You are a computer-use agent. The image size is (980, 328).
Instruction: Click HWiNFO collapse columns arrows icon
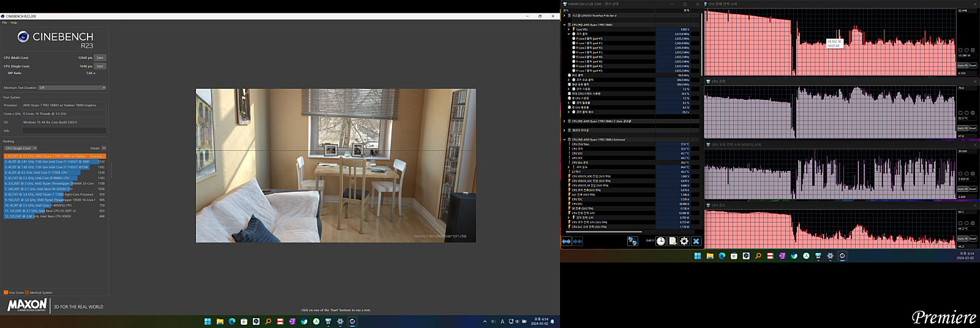tap(578, 242)
